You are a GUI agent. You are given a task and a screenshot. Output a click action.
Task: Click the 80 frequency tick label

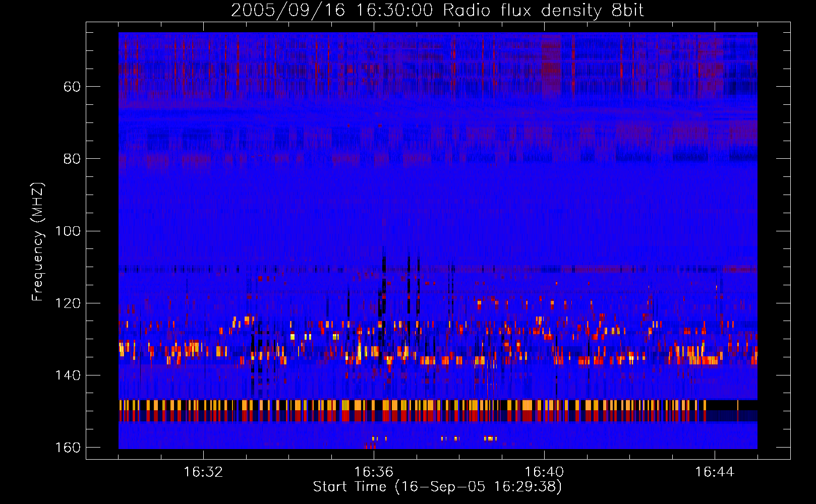[x=72, y=159]
